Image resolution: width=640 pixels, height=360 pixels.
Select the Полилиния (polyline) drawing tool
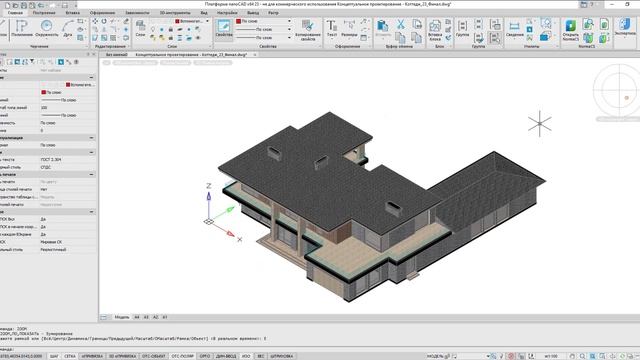[22, 29]
